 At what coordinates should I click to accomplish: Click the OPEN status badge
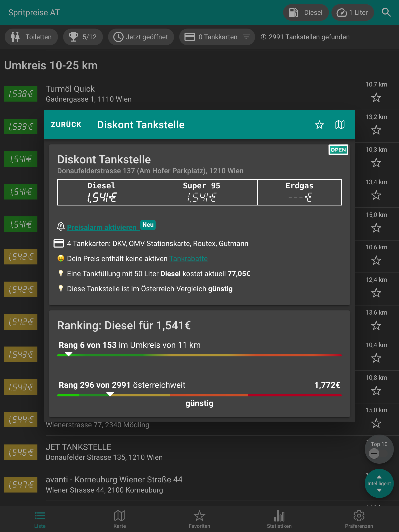[338, 150]
